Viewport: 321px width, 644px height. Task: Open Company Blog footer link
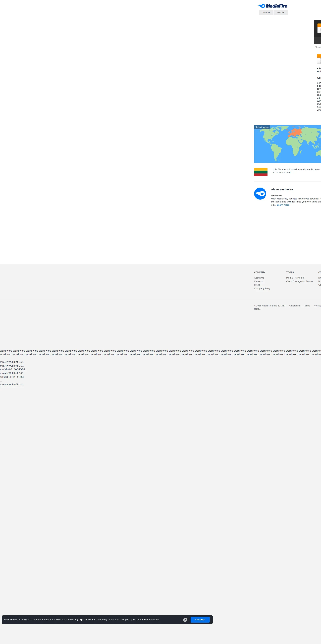pyautogui.click(x=262, y=288)
